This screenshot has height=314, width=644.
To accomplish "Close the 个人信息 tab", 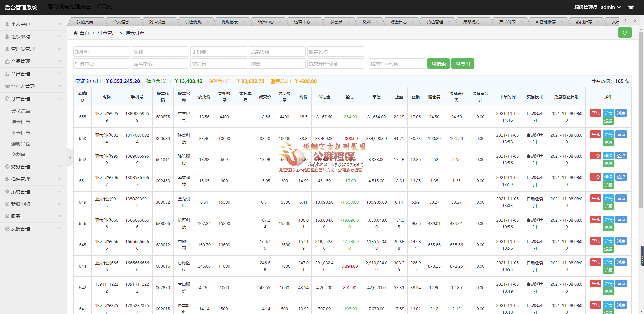I will coord(136,22).
